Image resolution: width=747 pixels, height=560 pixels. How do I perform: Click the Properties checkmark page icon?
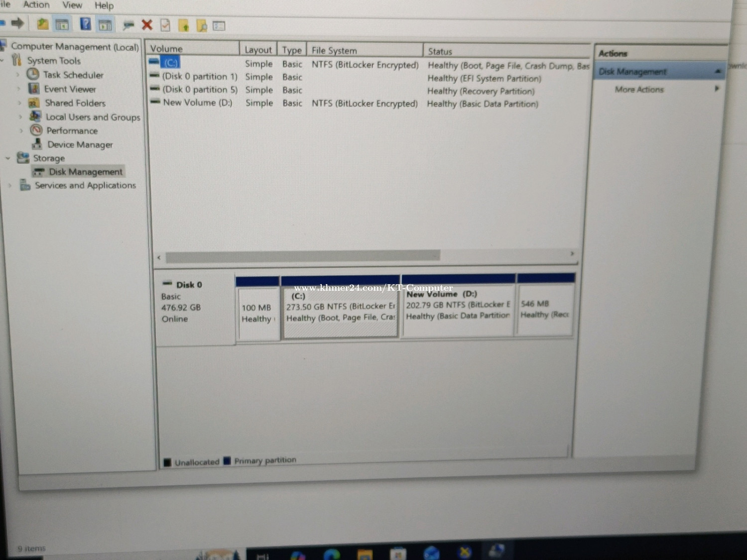tap(165, 25)
